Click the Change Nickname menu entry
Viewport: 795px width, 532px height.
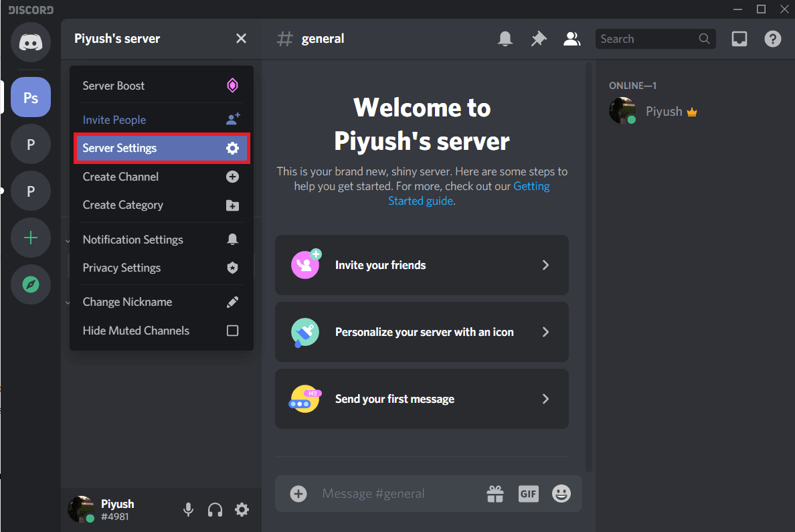click(x=127, y=302)
